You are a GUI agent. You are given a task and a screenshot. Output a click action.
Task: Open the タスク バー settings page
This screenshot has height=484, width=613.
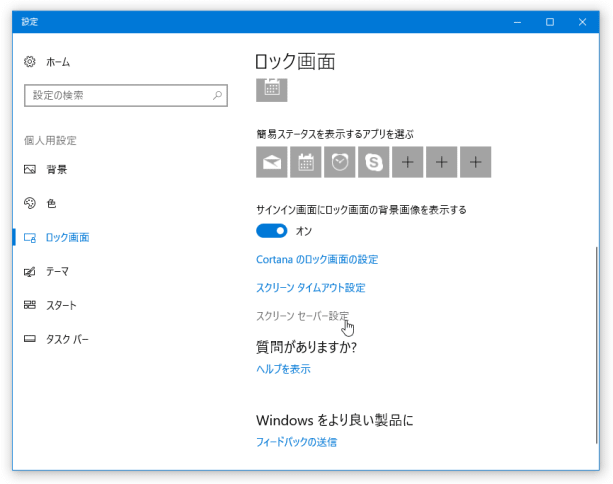tap(67, 339)
